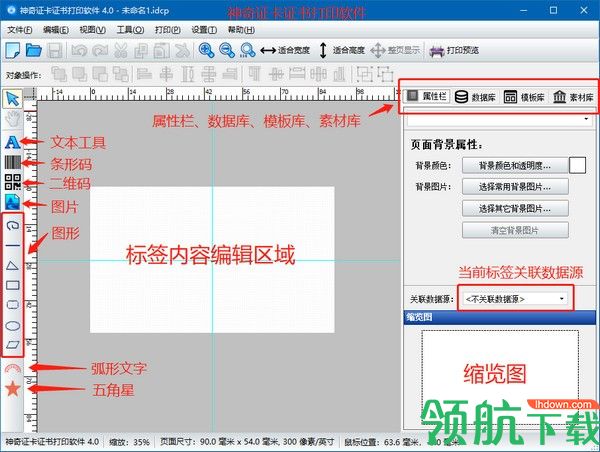600x452 pixels.
Task: Open the 打印(P) menu
Action: (168, 29)
